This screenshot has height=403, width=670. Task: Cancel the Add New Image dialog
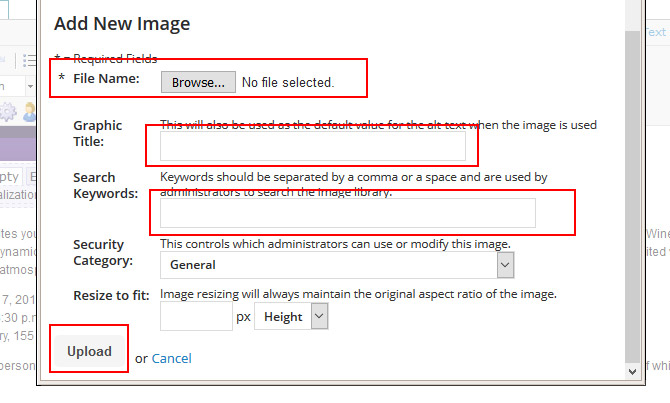[171, 358]
